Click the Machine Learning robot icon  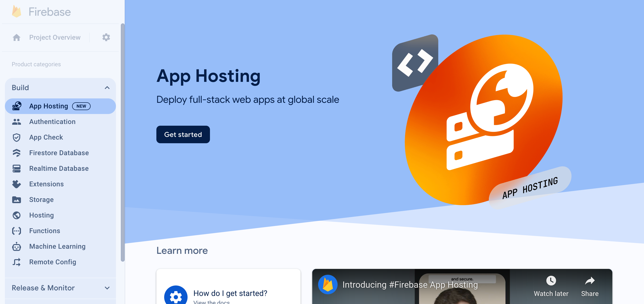[x=17, y=247]
